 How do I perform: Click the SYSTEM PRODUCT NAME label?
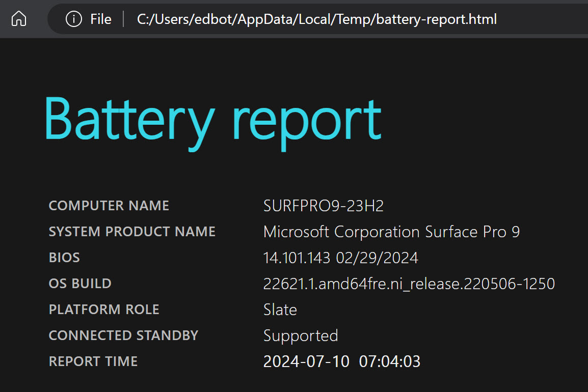132,232
